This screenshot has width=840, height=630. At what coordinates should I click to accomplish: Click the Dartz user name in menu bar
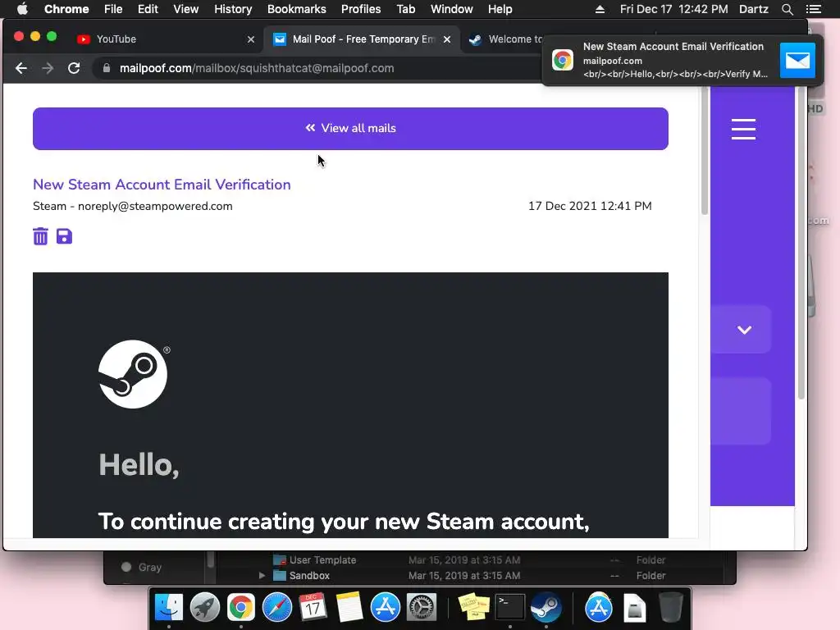[754, 9]
